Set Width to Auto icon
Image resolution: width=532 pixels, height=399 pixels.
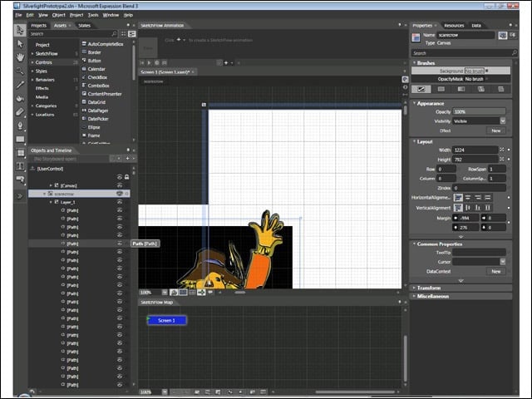pyautogui.click(x=502, y=150)
